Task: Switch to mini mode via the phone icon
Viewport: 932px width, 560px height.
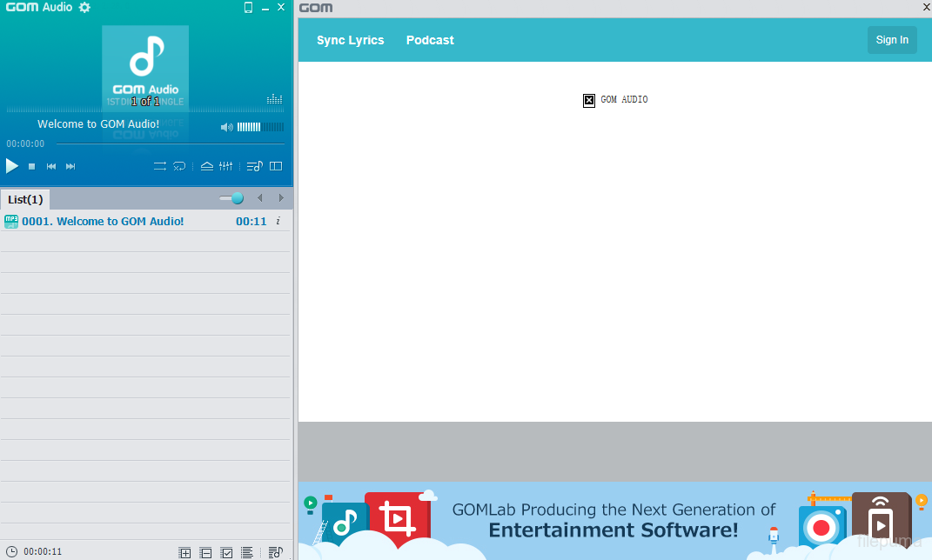Action: [249, 8]
